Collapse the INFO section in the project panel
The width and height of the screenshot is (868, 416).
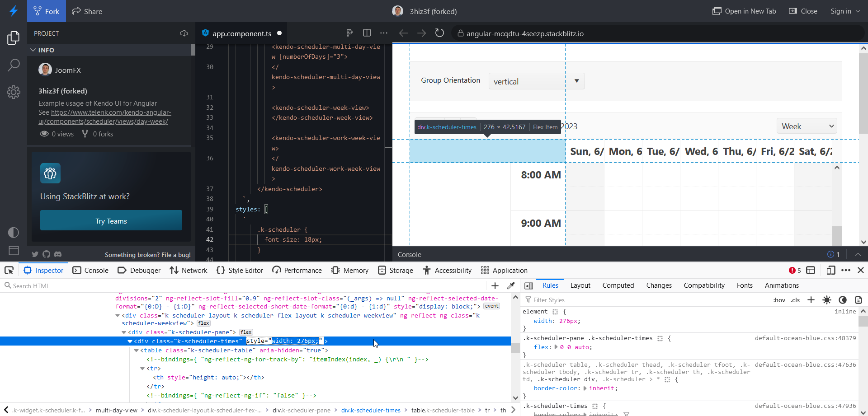tap(33, 50)
